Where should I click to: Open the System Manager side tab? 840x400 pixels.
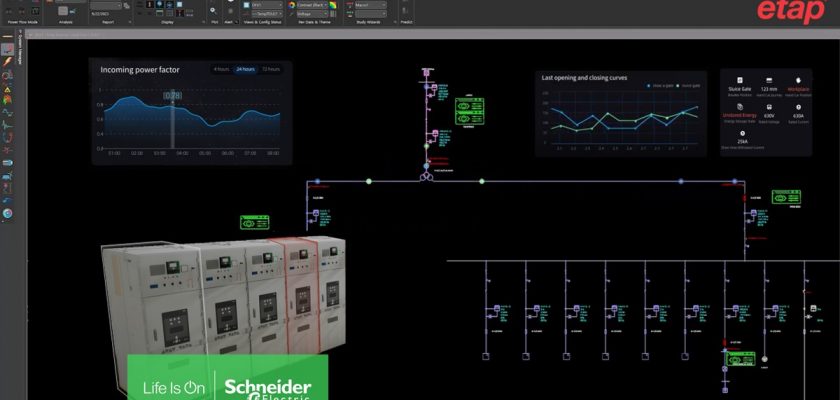(21, 49)
